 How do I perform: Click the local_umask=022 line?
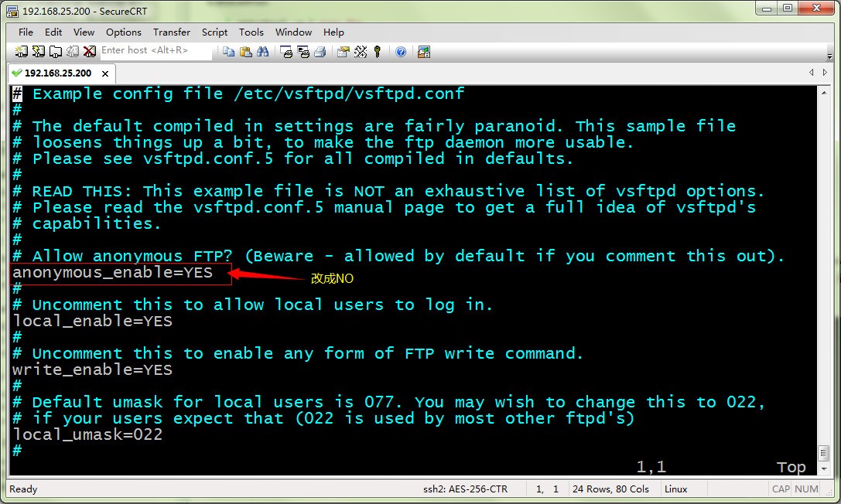[87, 435]
